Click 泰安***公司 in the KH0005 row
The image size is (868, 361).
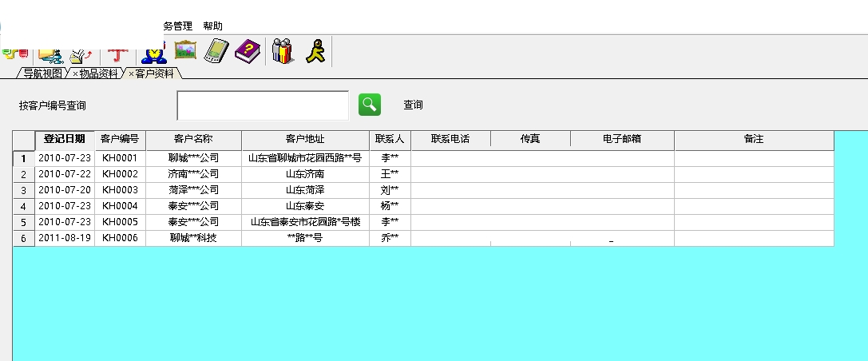(193, 222)
